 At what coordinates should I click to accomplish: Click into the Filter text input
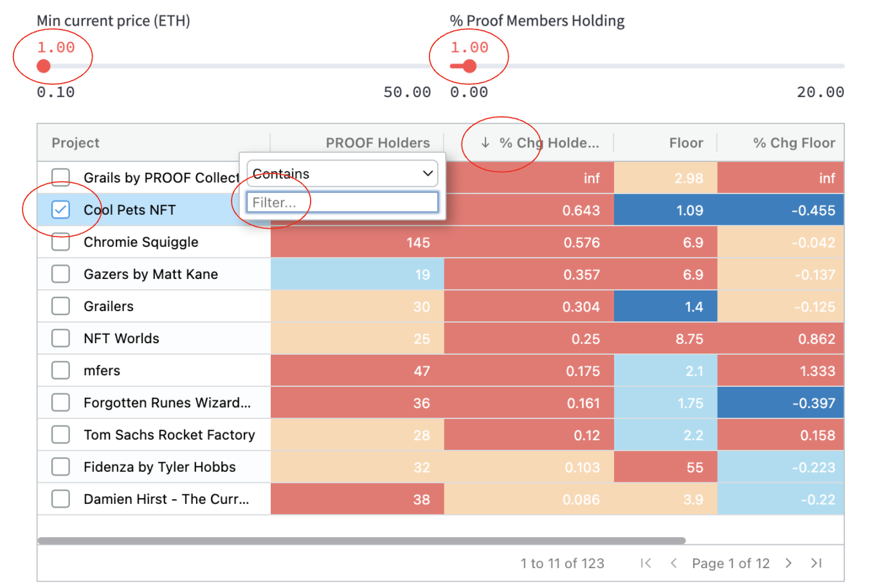tap(342, 202)
